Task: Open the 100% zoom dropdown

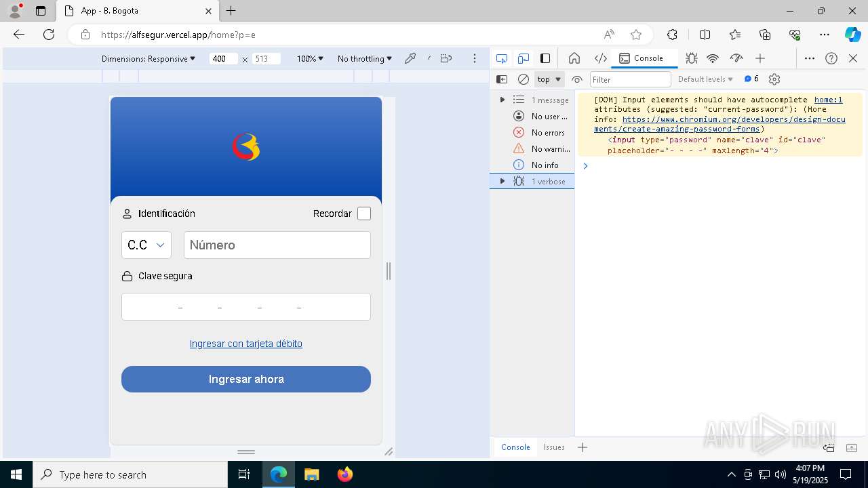Action: (x=310, y=59)
